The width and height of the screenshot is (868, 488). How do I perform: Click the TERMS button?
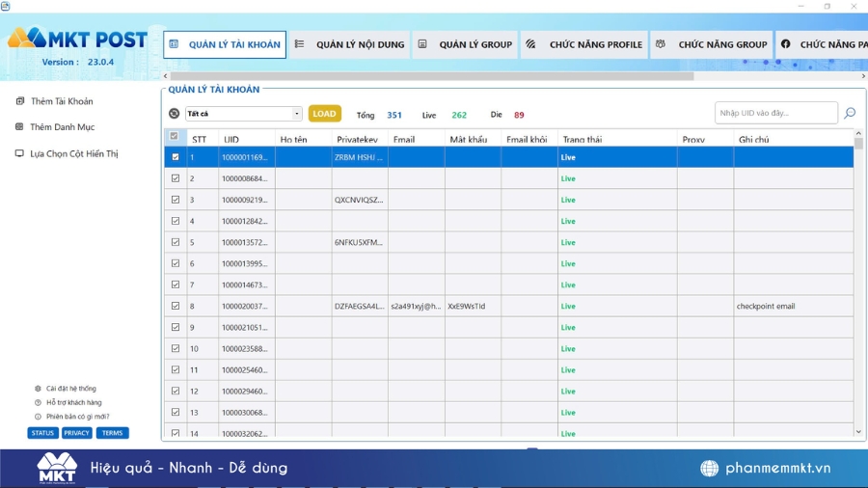113,433
